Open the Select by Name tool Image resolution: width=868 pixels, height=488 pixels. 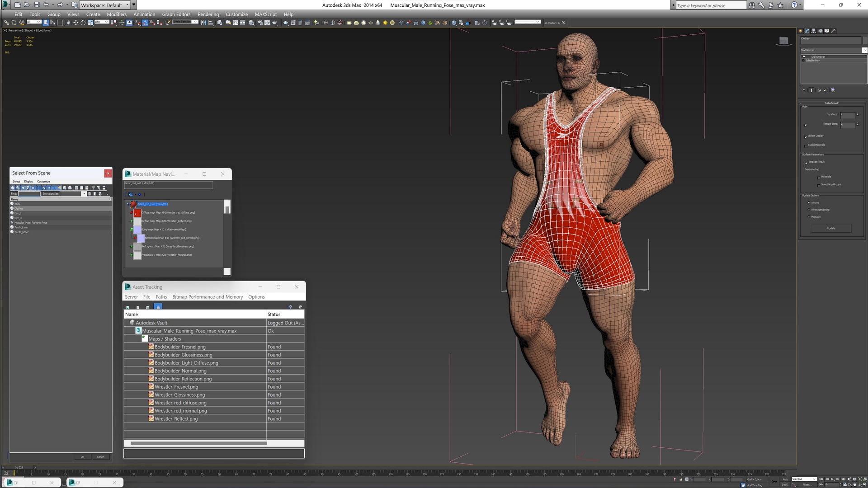pos(53,23)
